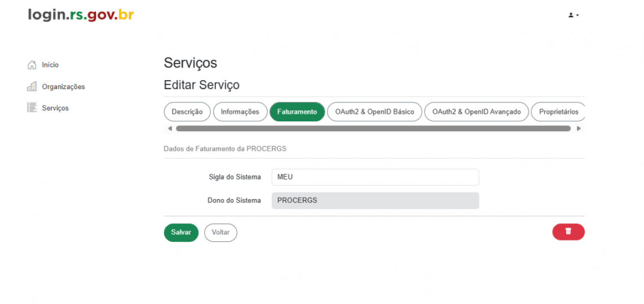Click the Voltar button
This screenshot has width=644, height=304.
220,232
